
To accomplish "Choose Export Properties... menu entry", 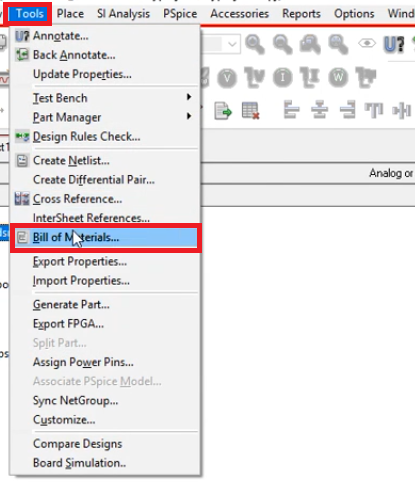I will coord(104,262).
